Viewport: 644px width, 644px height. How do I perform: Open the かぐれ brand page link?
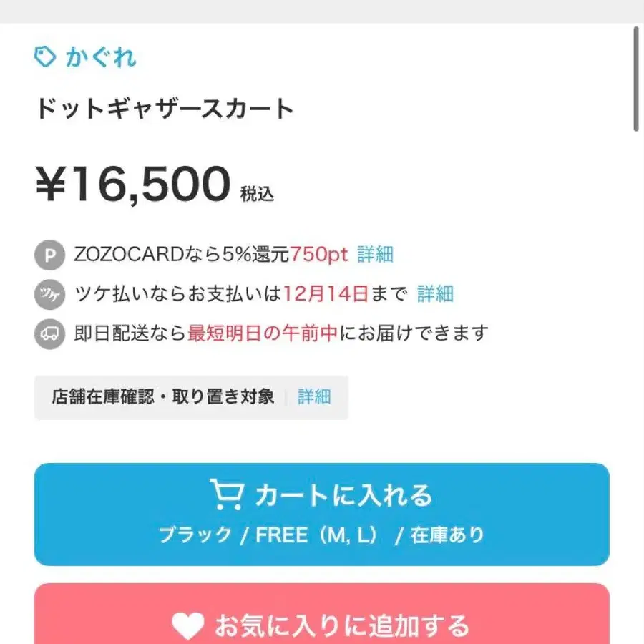tap(100, 57)
